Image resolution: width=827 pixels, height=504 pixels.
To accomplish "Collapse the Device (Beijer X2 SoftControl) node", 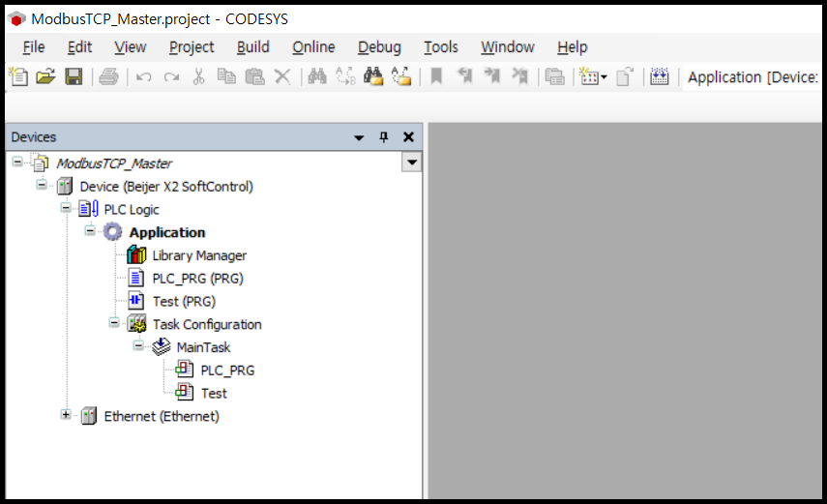I will click(x=42, y=185).
